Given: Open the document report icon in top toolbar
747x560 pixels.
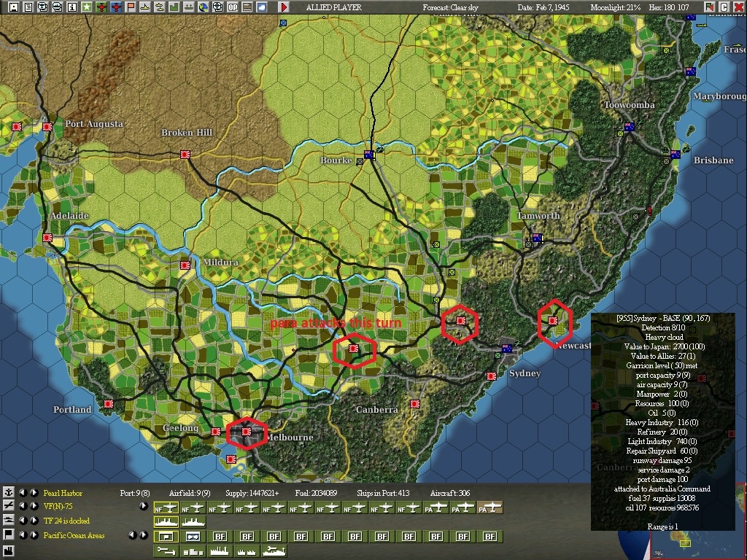Looking at the screenshot, I should [x=28, y=7].
